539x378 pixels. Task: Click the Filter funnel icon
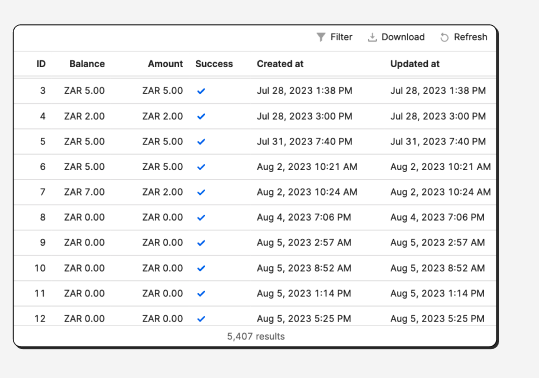click(321, 37)
